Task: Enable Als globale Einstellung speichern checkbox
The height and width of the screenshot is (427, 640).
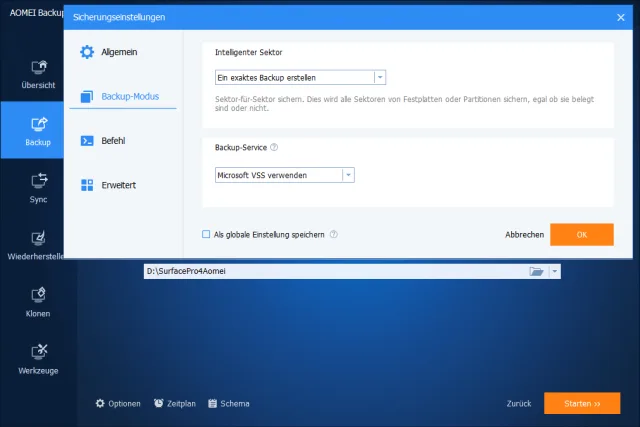Action: click(x=206, y=235)
